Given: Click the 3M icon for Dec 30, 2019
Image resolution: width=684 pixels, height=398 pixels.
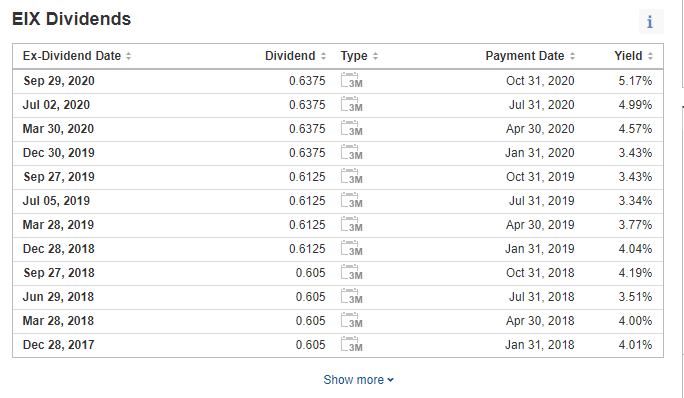Looking at the screenshot, I should (352, 152).
